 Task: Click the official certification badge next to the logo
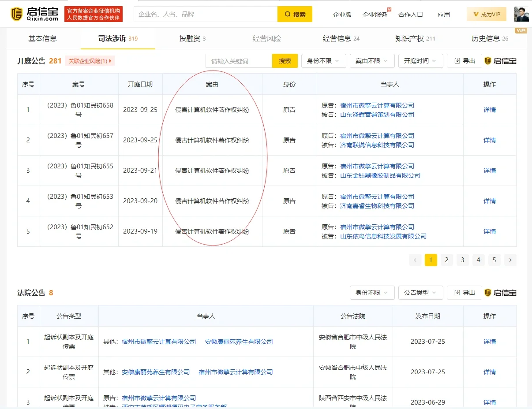click(x=93, y=14)
